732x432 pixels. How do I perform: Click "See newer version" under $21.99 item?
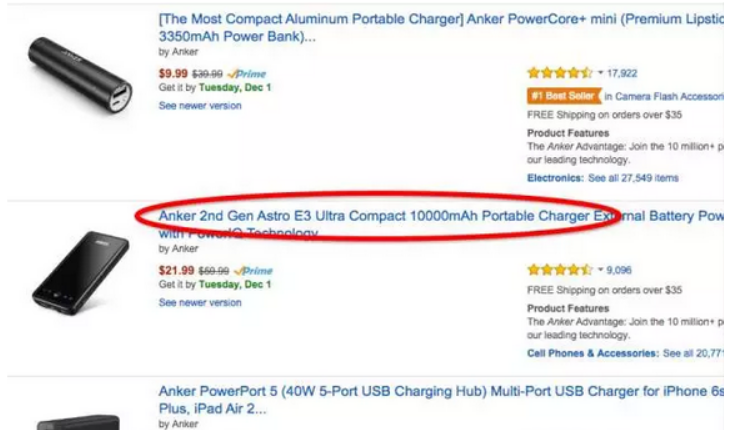200,302
